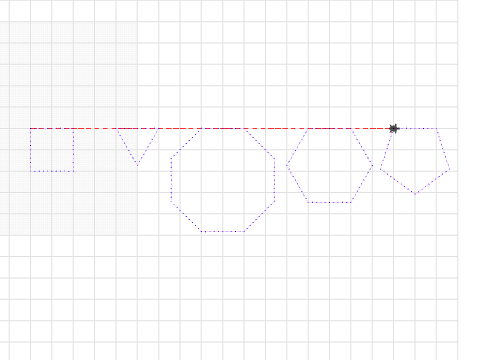This screenshot has height=360, width=480.
Task: Click inside the dotted hexagon's center
Action: (x=330, y=165)
